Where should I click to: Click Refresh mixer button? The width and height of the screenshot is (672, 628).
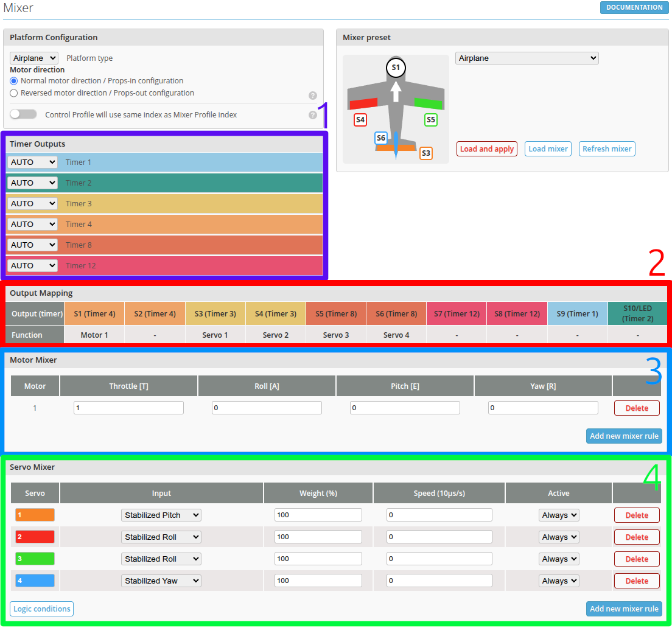point(607,149)
